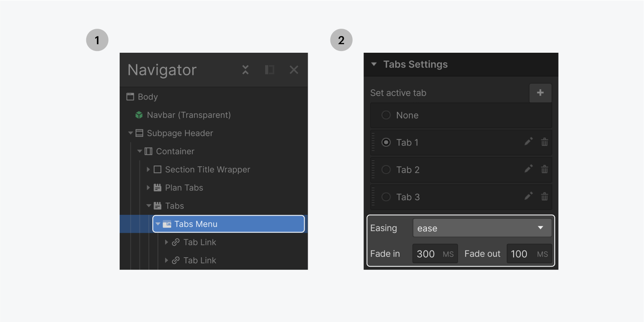Screen dimensions: 644x322
Task: Delete Tab 1 using the trash icon
Action: (544, 142)
